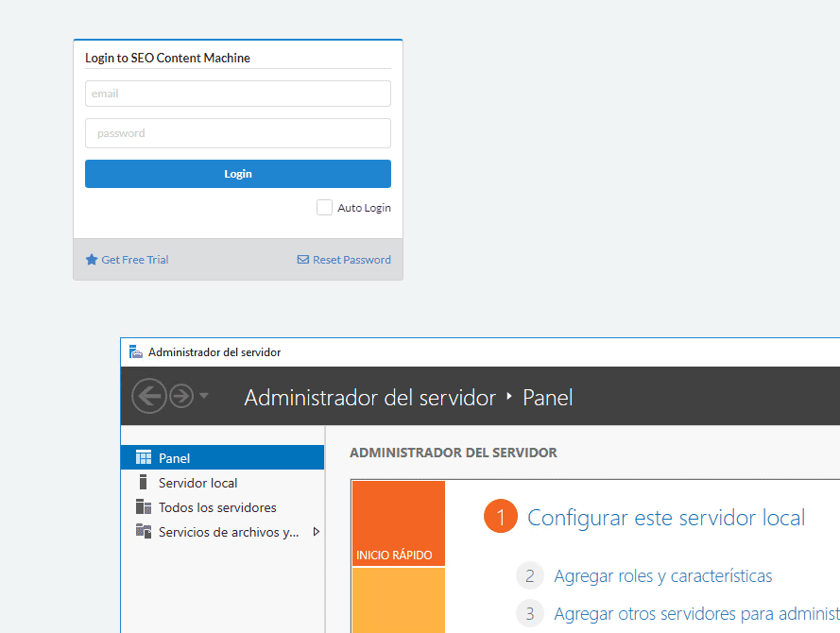Click the ADMINISTRADOR DEL SERVIDOR section heading
This screenshot has width=840, height=633.
point(454,453)
